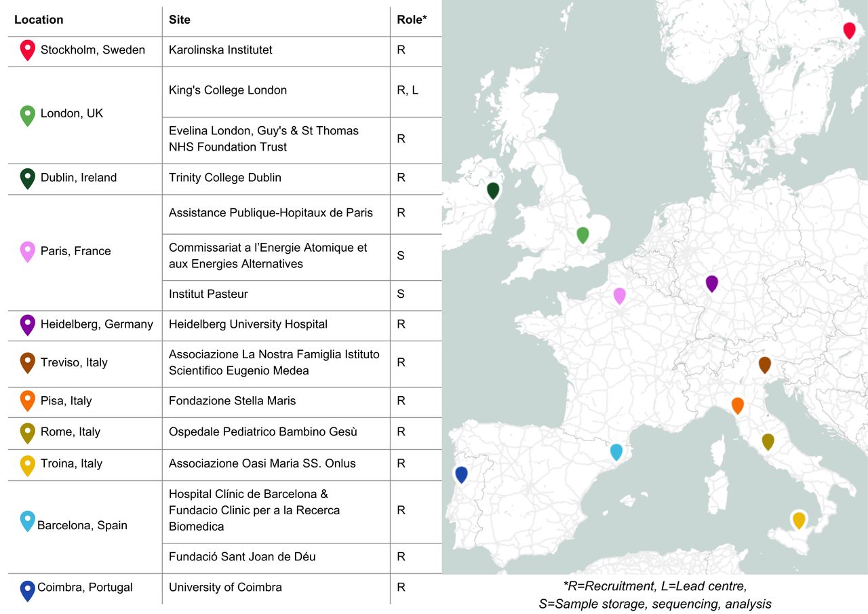This screenshot has width=868, height=614.
Task: Click the dark blue Coimbra pin in the table
Action: coord(28,590)
